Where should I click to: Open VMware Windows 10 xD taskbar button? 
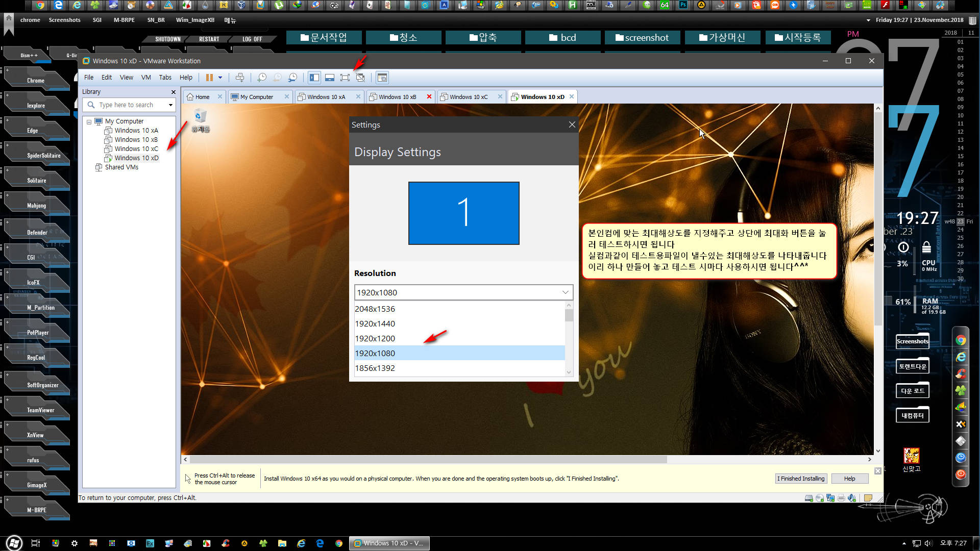[x=389, y=543]
